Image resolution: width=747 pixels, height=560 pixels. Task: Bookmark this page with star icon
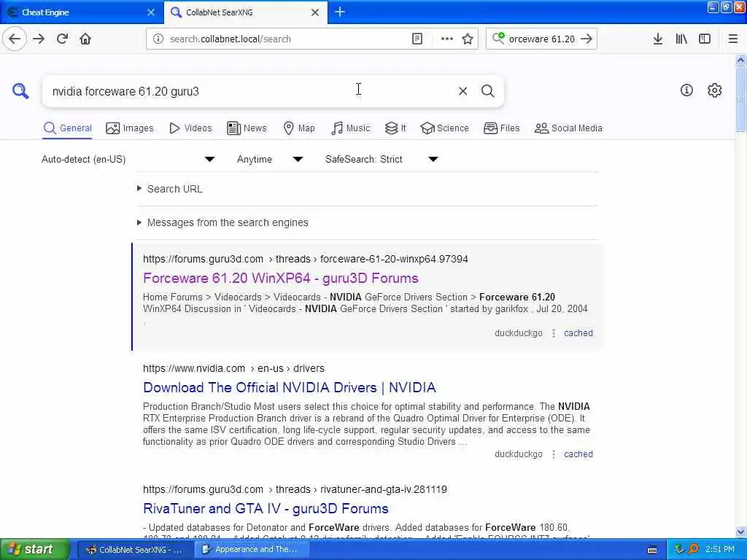[x=468, y=39]
